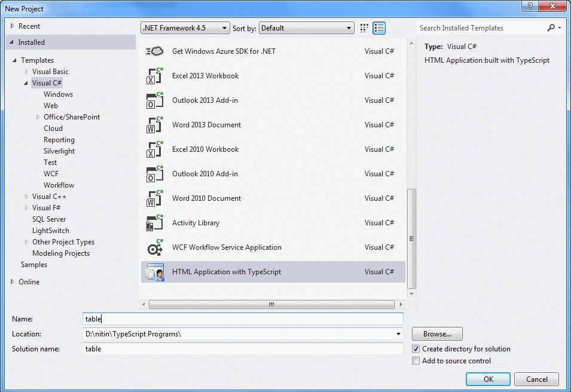
Task: Select the Web category
Action: point(51,106)
